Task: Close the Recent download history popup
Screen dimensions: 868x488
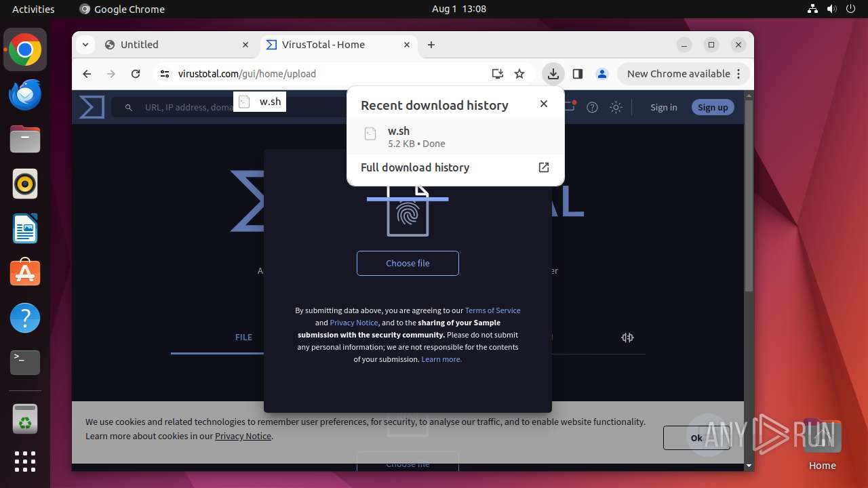Action: (543, 104)
